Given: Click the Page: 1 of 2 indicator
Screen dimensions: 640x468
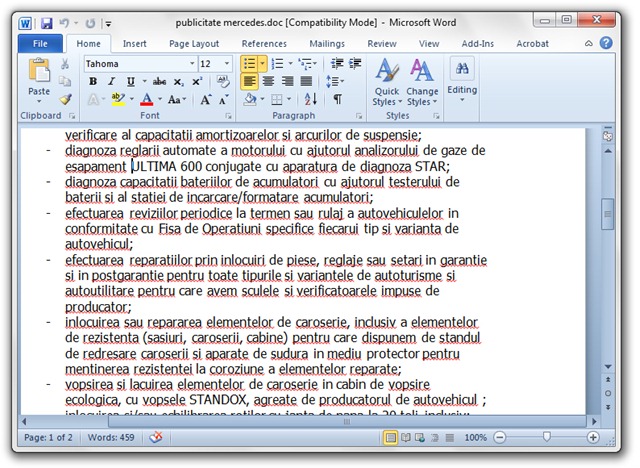Looking at the screenshot, I should (48, 438).
